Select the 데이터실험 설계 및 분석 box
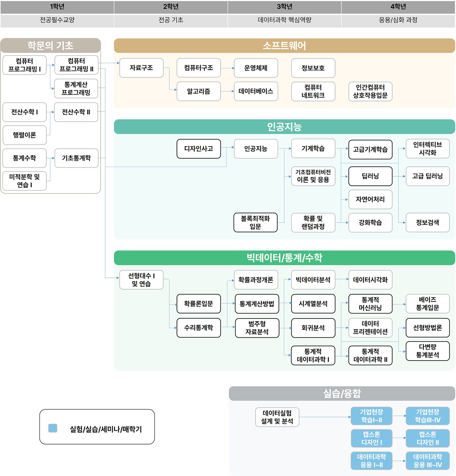Image resolution: width=456 pixels, height=476 pixels. tap(277, 417)
